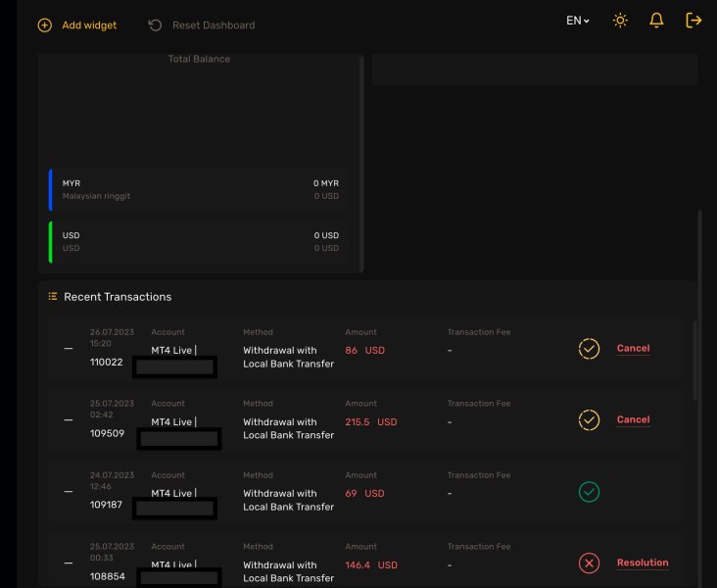Click the red rejected icon for transaction 108854

pos(589,563)
